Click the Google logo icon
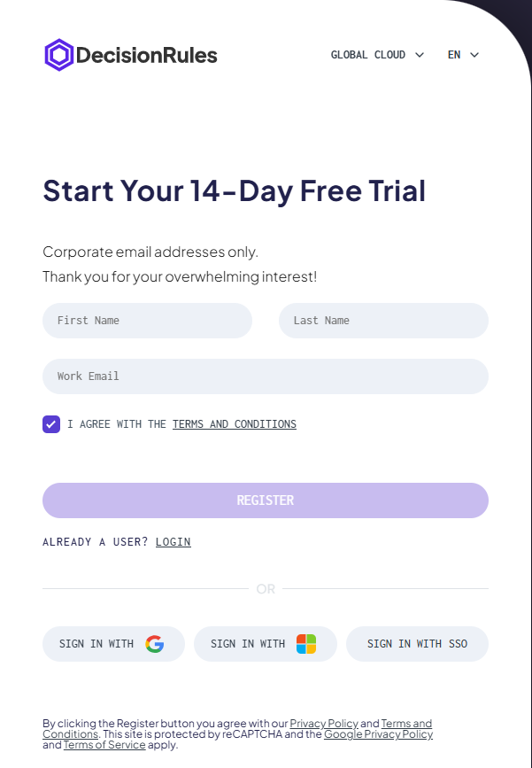The image size is (532, 768). click(155, 644)
